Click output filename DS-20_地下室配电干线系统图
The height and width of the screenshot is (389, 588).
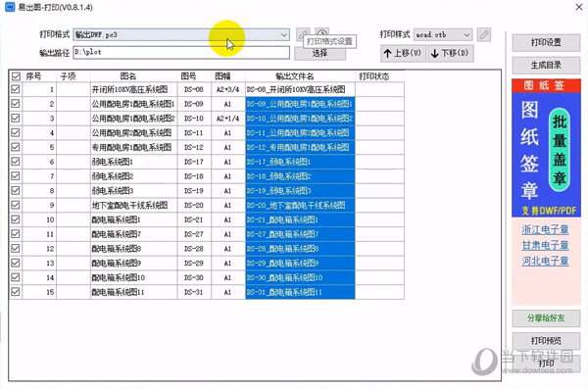point(300,205)
